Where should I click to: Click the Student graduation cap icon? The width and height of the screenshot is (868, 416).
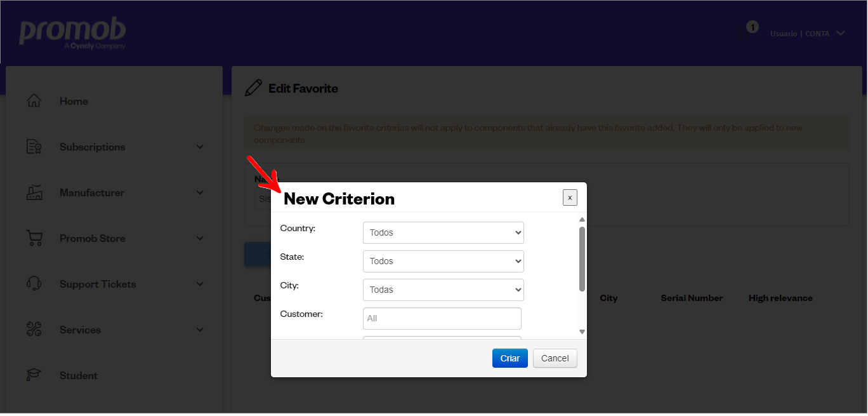tap(34, 375)
